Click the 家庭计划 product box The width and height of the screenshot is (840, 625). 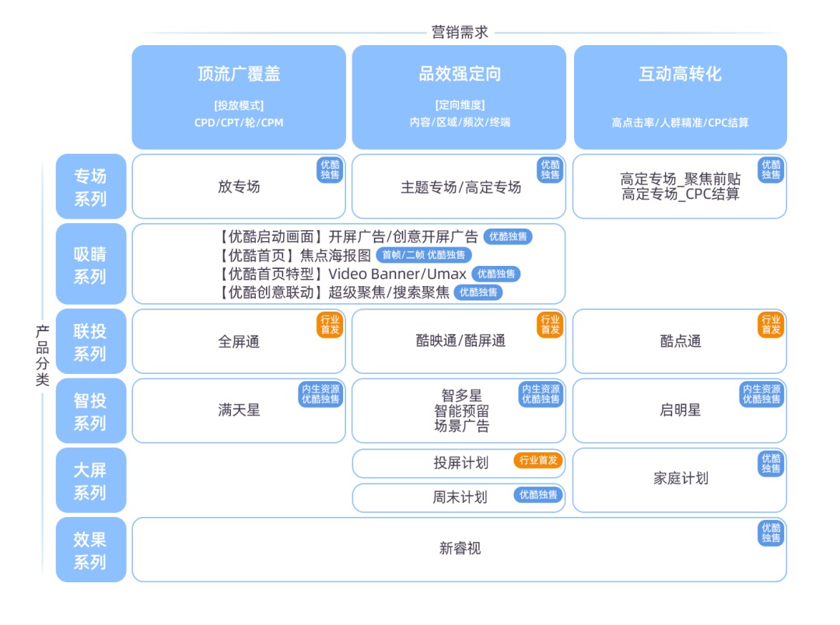point(680,480)
